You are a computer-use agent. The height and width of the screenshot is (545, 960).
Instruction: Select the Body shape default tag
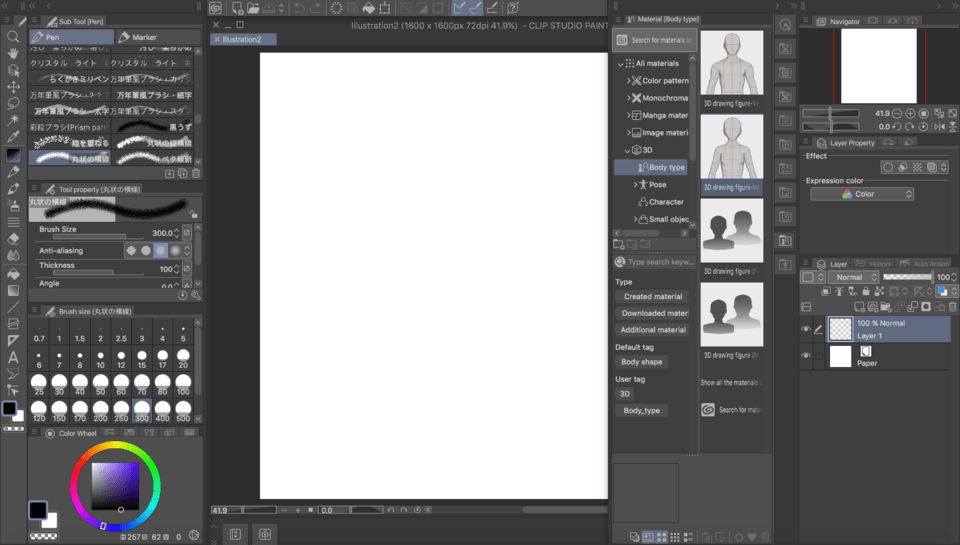(x=641, y=362)
